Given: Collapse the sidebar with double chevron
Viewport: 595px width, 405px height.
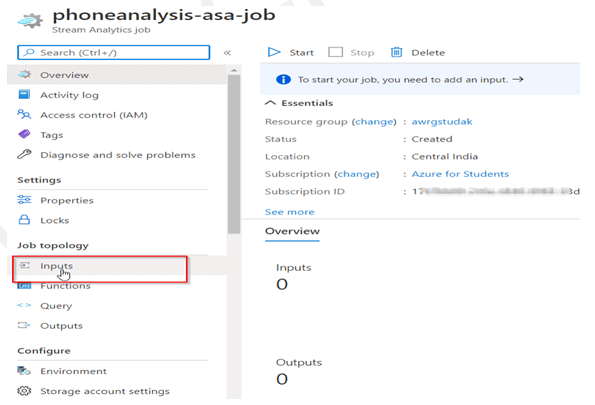Looking at the screenshot, I should 227,53.
